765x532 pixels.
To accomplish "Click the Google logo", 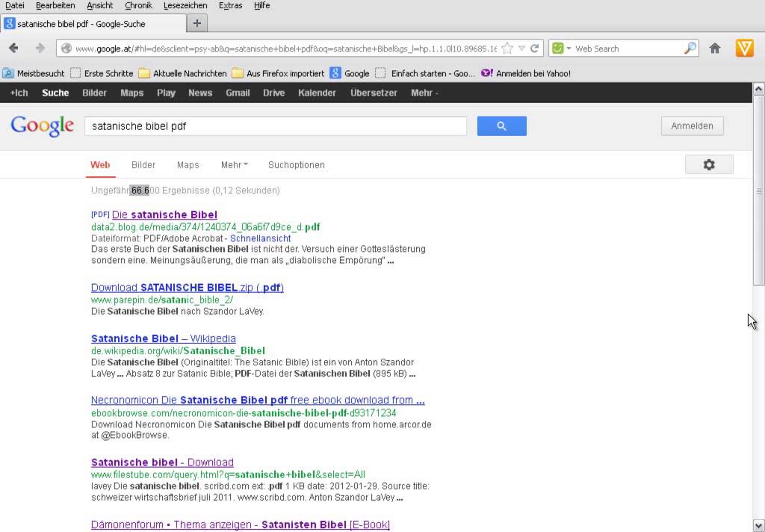I will (x=43, y=126).
